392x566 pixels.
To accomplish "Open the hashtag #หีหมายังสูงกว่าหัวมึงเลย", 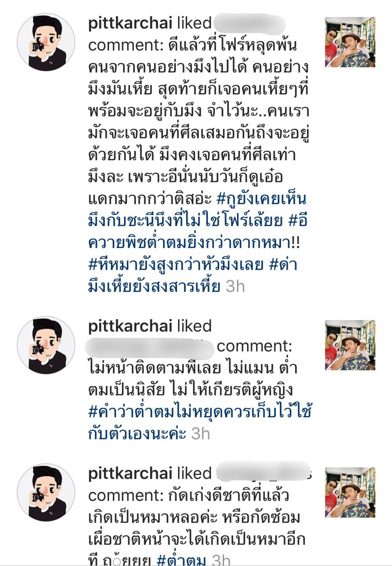I will point(176,265).
